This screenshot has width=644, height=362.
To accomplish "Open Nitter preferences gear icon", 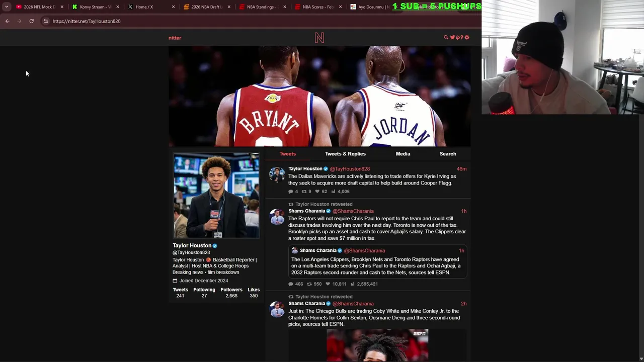I will (467, 37).
